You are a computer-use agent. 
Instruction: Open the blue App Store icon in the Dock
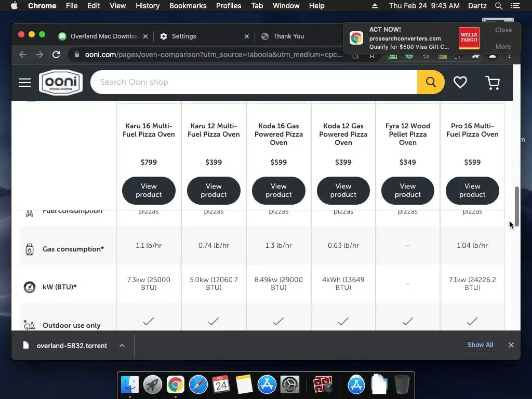267,384
